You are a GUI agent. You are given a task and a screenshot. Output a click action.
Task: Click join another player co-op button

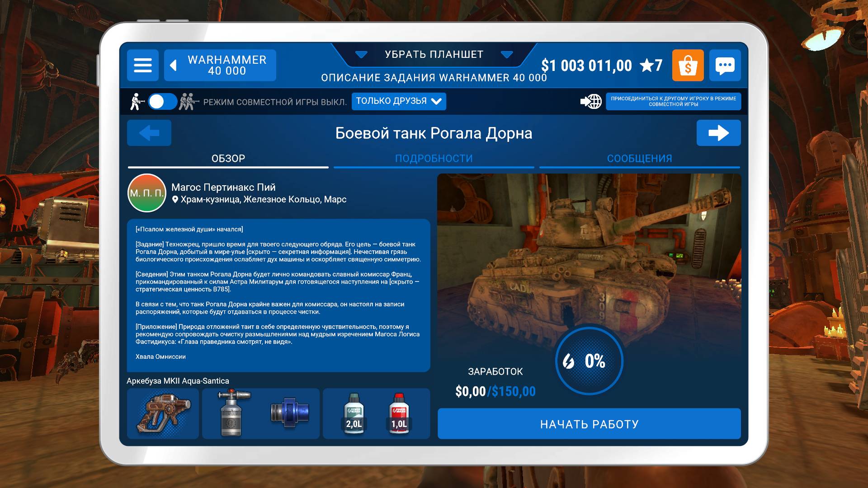(x=673, y=101)
